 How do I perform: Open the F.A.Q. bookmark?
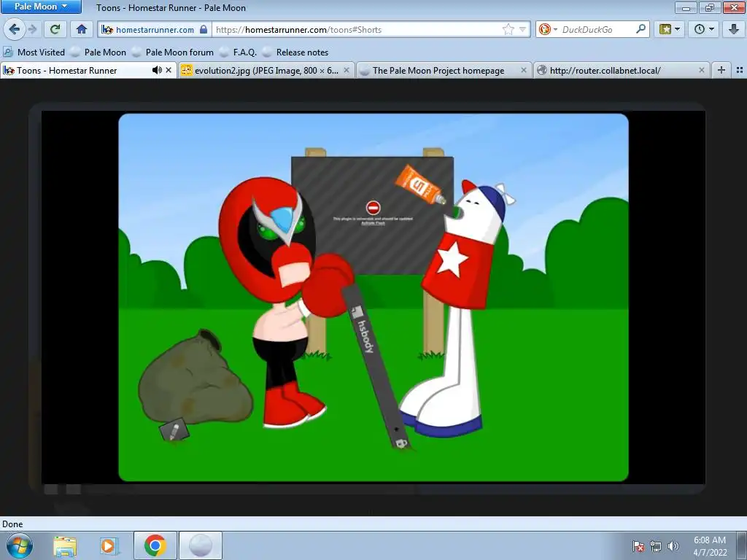pyautogui.click(x=237, y=52)
